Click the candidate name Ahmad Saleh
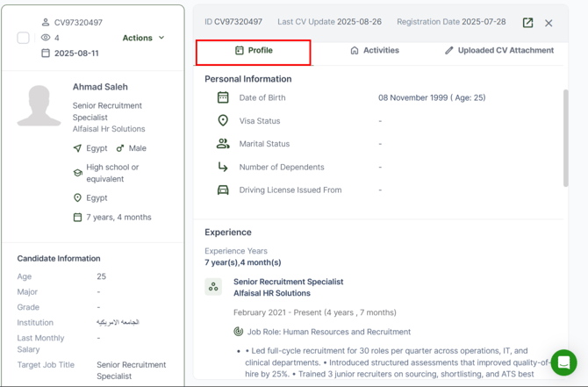This screenshot has width=588, height=387. click(100, 87)
